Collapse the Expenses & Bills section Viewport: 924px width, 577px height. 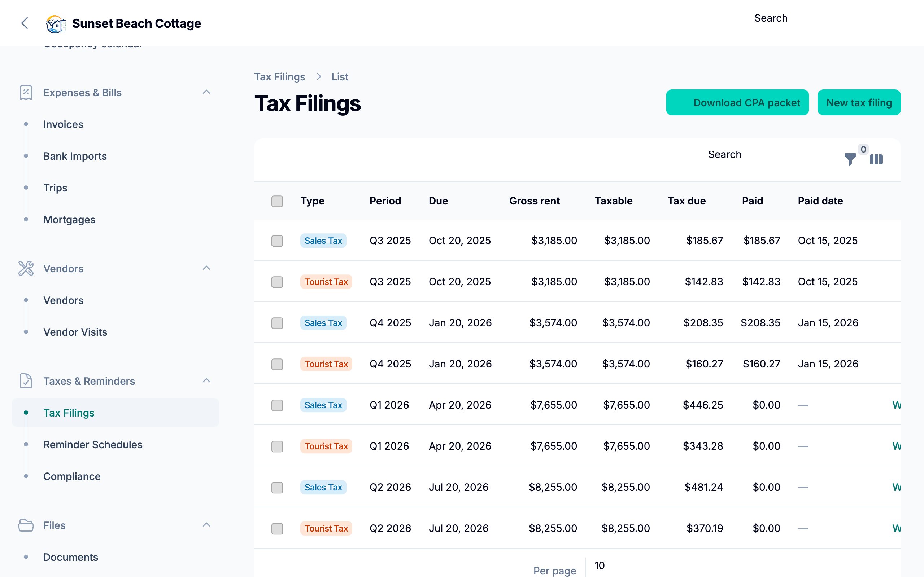(206, 92)
